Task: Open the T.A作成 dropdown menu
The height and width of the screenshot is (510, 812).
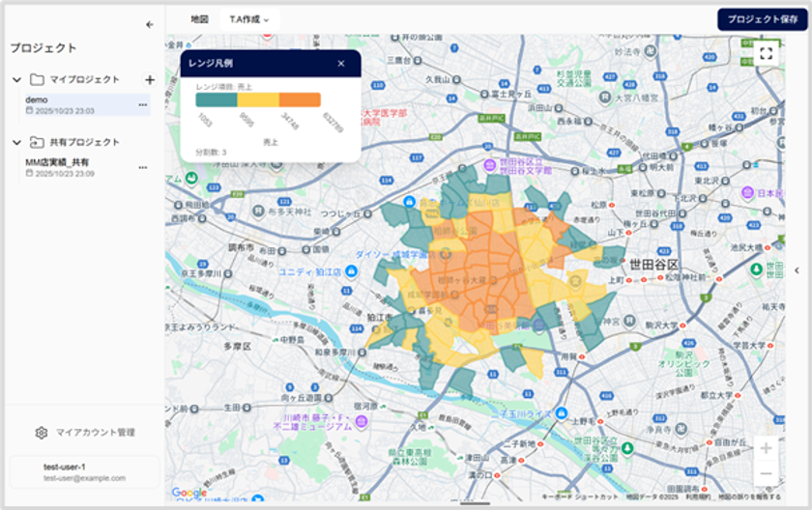Action: point(248,19)
